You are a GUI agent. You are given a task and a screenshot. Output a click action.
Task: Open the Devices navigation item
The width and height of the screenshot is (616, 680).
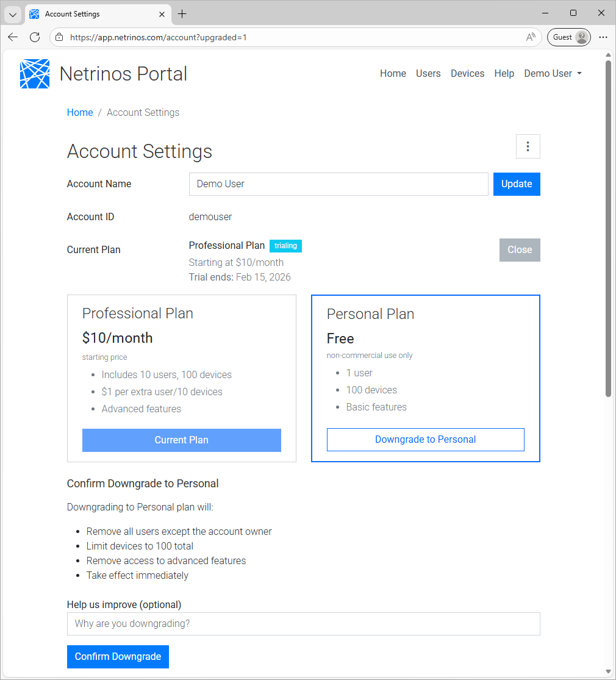point(467,73)
